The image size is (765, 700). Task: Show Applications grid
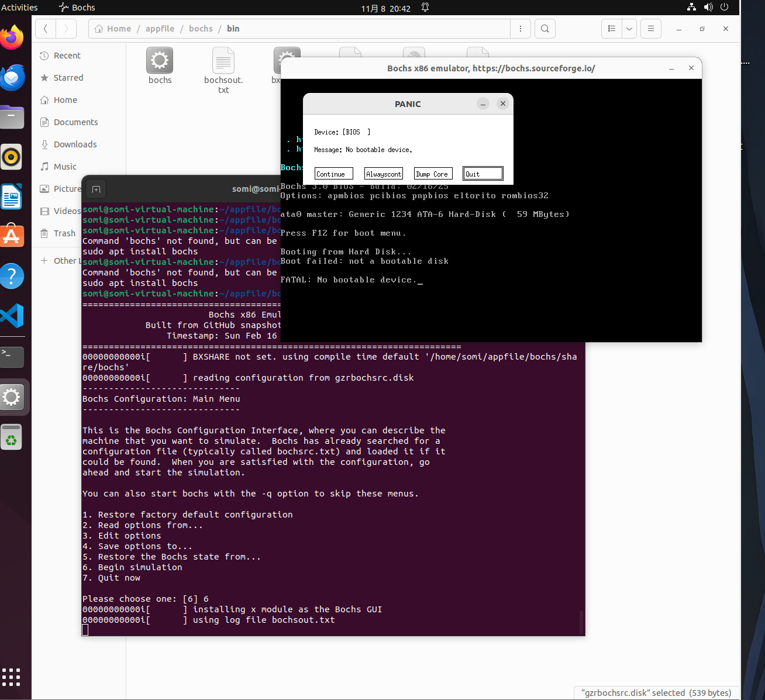(x=12, y=677)
